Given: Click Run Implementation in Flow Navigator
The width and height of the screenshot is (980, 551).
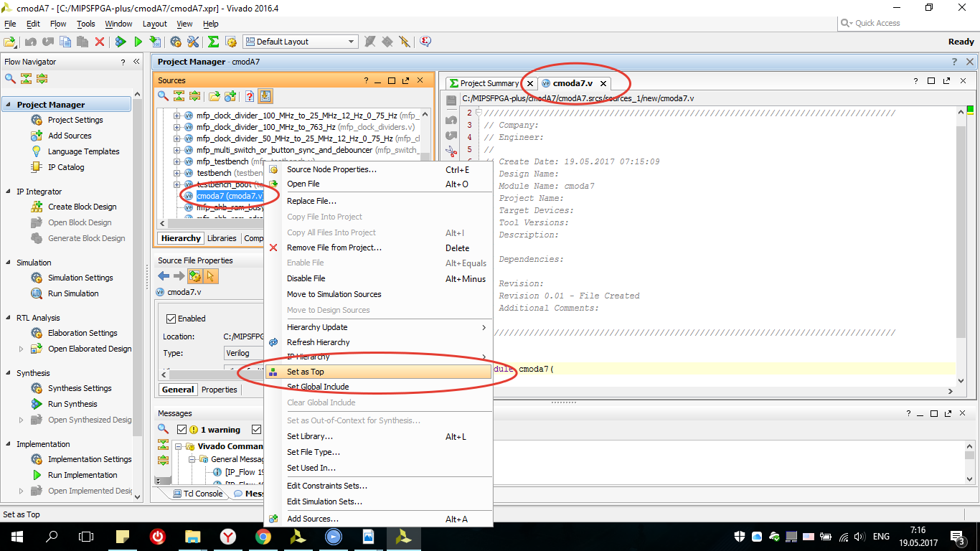Looking at the screenshot, I should 83,475.
